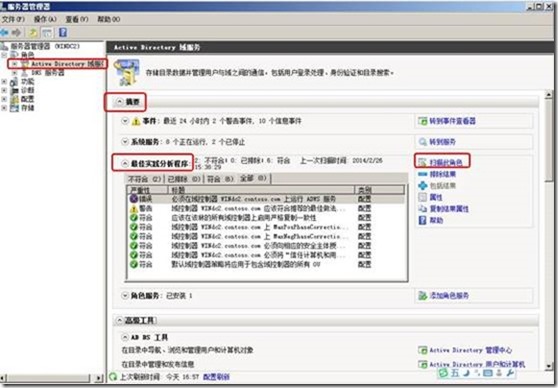This screenshot has height=388, width=558.
Task: Click the green refresh icon in status bar
Action: point(113,377)
